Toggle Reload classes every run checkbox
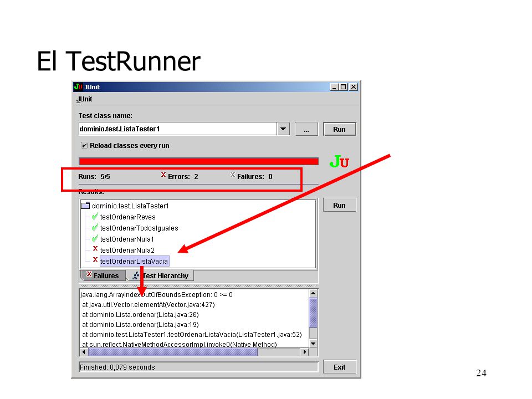The height and width of the screenshot is (399, 532). [x=84, y=146]
